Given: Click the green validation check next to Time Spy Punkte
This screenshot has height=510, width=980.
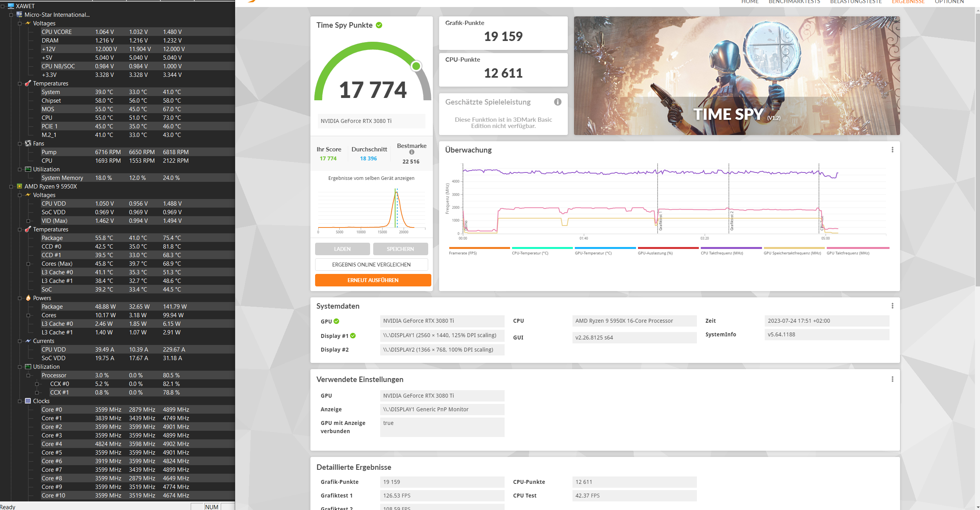Looking at the screenshot, I should pyautogui.click(x=379, y=25).
